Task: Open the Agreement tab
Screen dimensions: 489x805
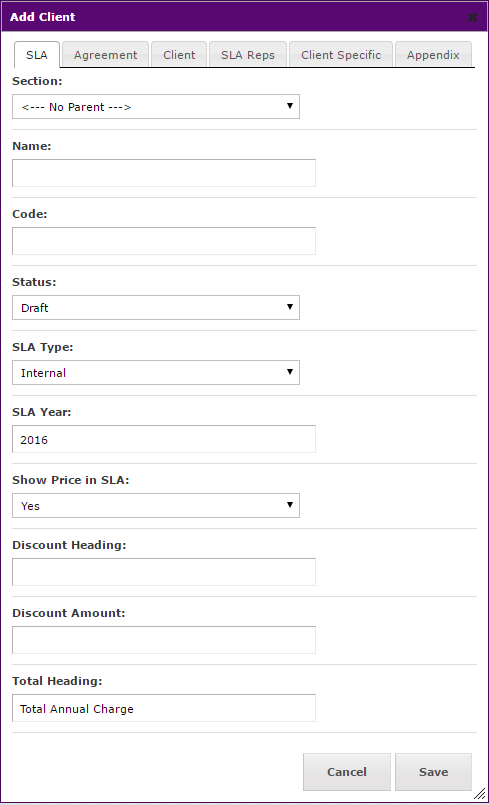Action: tap(105, 54)
